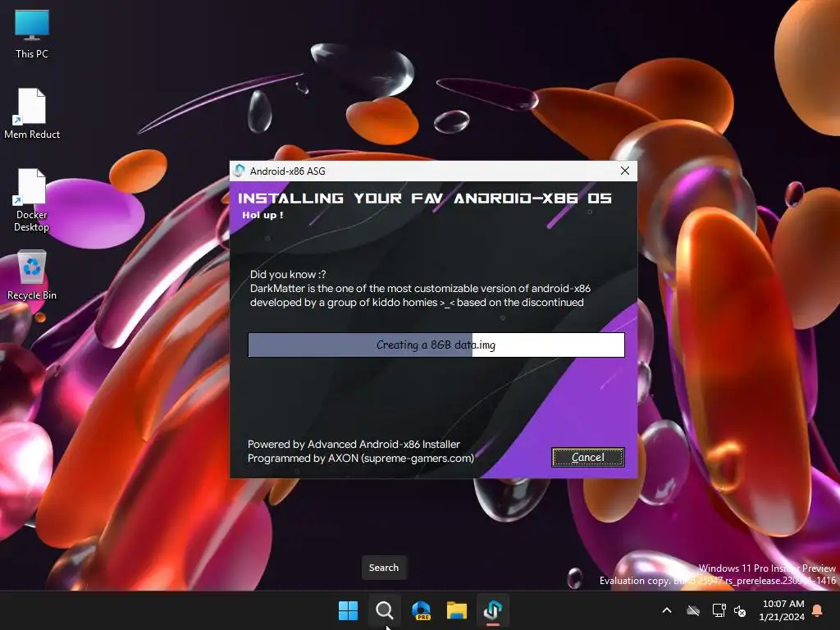
Task: Click 'Did you know :?' text
Action: 288,274
